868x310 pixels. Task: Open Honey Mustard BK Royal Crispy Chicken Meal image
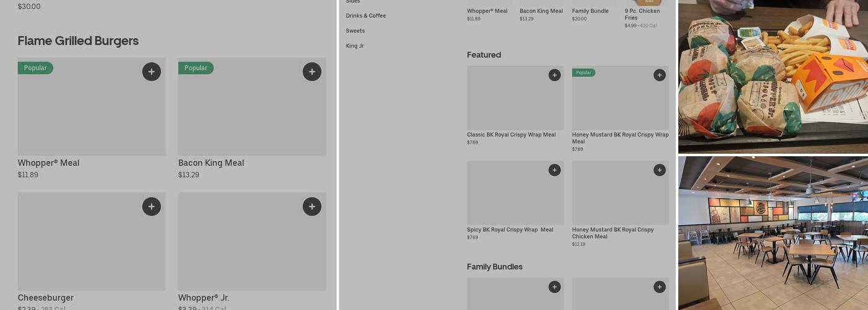coord(621,193)
